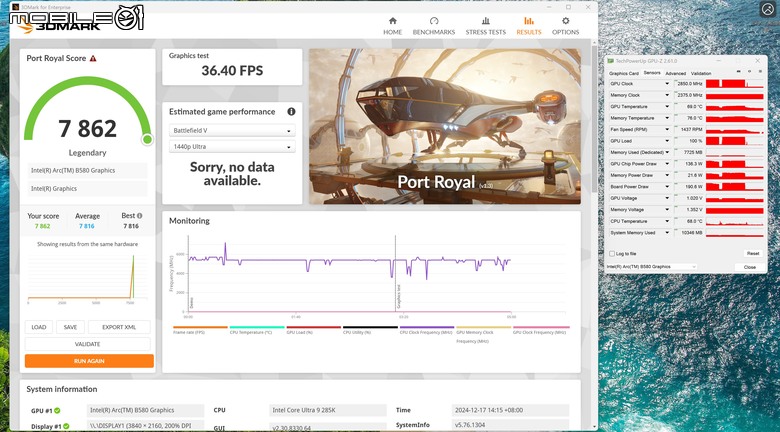The width and height of the screenshot is (780, 432).
Task: Toggle the GPU Clock Frequency legend series
Action: 541,330
